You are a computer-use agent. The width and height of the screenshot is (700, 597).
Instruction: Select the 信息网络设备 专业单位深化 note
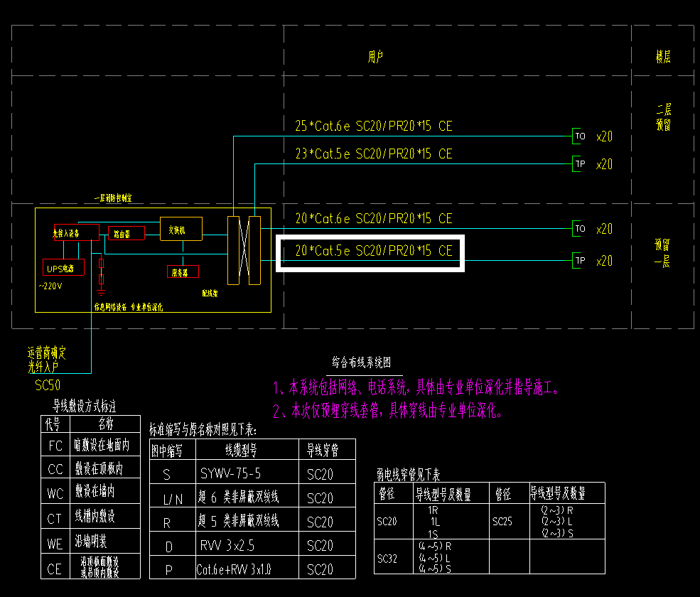[x=128, y=307]
